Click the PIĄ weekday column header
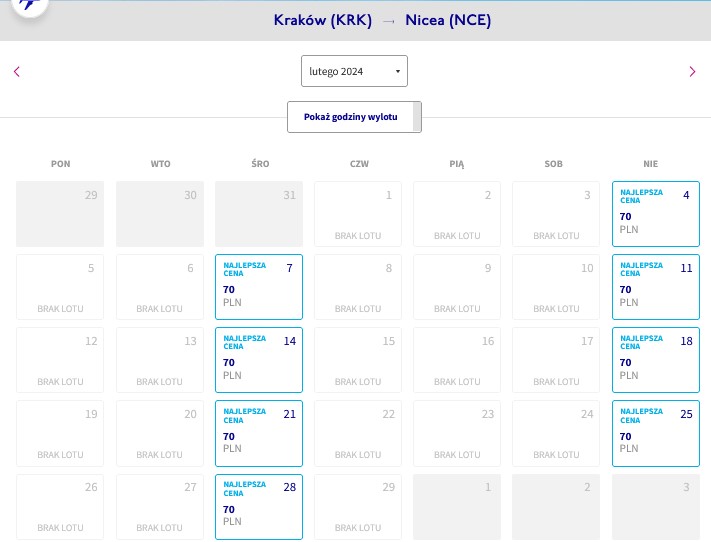The height and width of the screenshot is (542, 711). pos(457,164)
